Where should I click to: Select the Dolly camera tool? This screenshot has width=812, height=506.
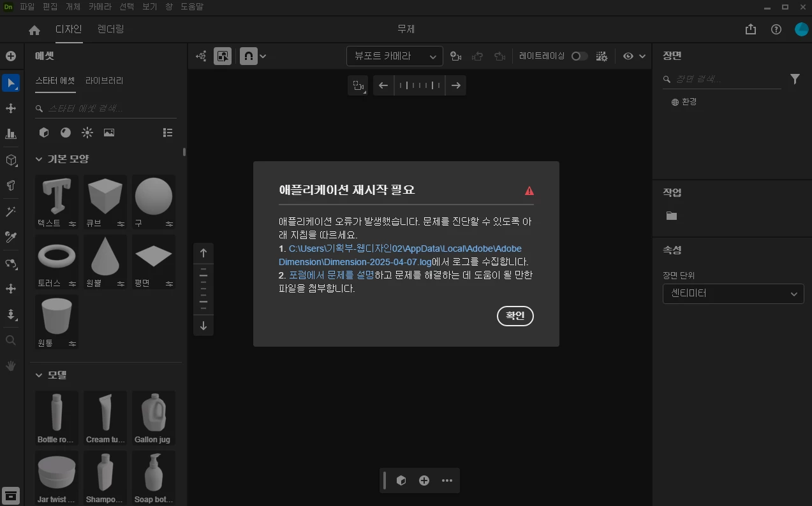pos(11,314)
